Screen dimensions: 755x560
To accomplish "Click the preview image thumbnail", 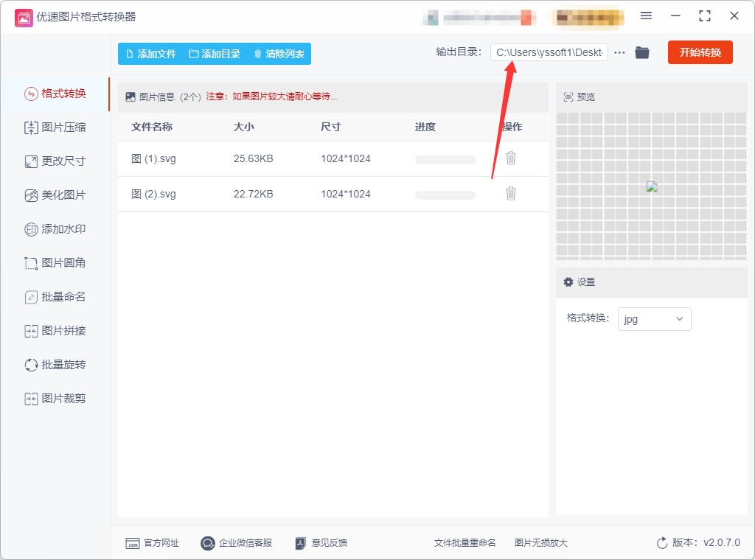I will tap(652, 187).
